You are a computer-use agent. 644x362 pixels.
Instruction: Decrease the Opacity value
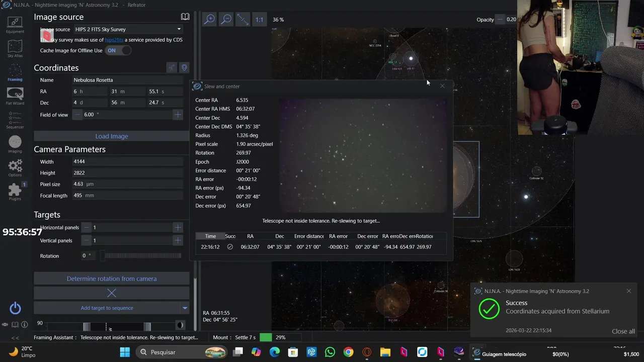pos(500,20)
